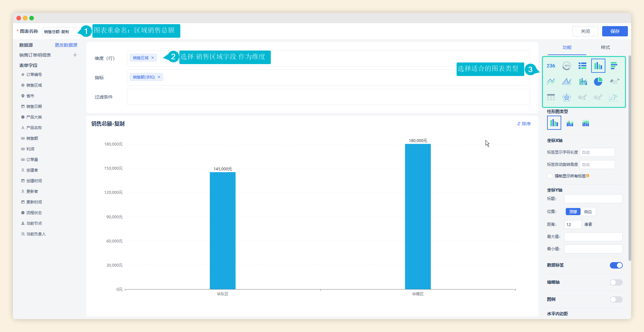Pick the column bar chart type icon
644x332 pixels.
tap(598, 66)
